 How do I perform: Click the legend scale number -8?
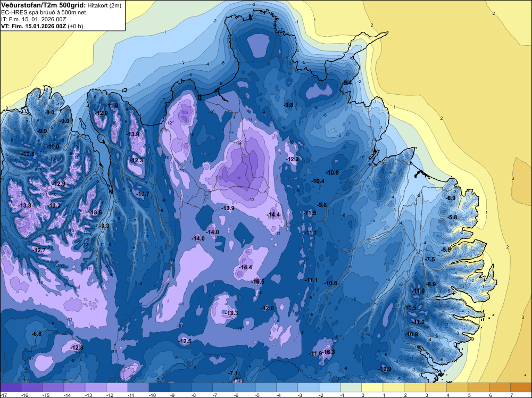click(194, 395)
